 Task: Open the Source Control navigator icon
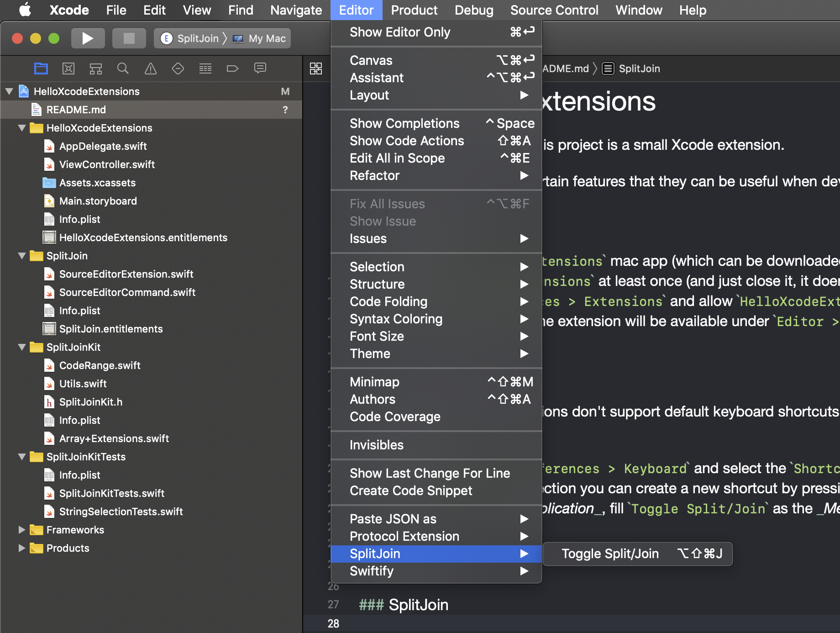[68, 69]
